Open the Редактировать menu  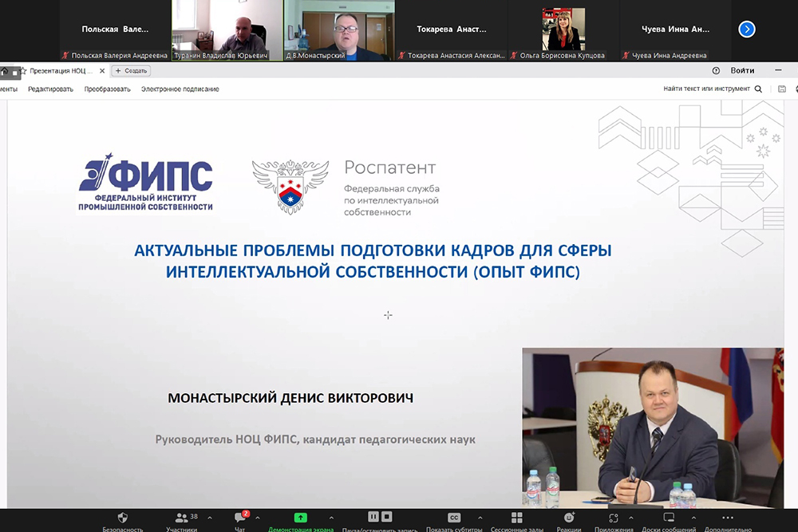click(x=50, y=89)
